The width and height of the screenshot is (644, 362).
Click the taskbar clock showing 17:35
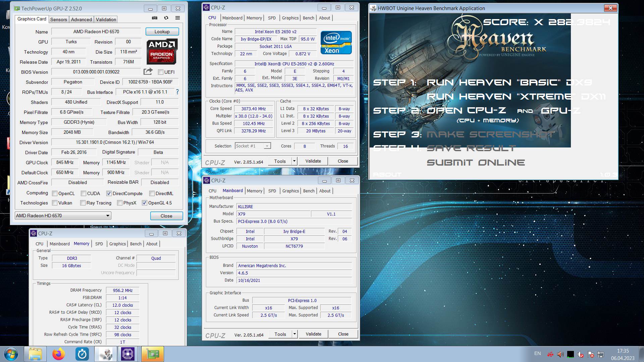coord(623,351)
